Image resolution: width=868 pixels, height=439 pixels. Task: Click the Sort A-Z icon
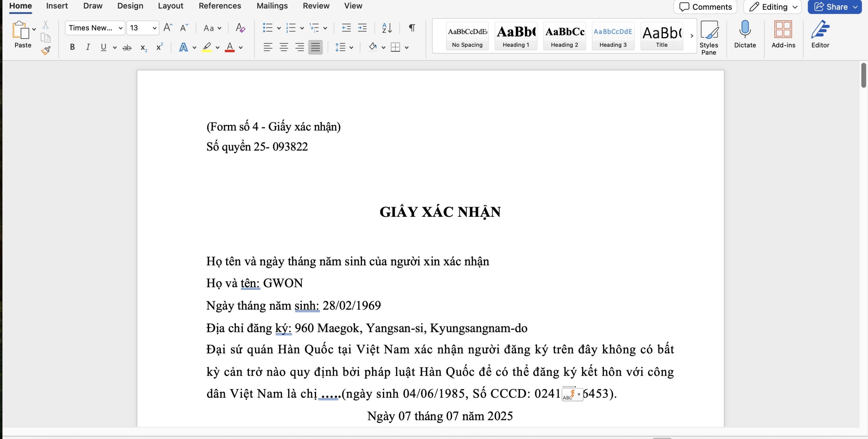tap(387, 28)
